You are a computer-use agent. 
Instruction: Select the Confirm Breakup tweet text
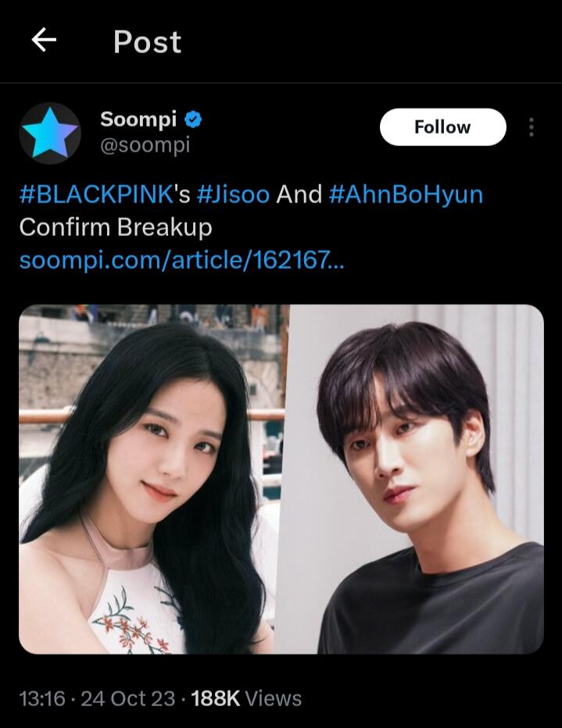[x=116, y=227]
